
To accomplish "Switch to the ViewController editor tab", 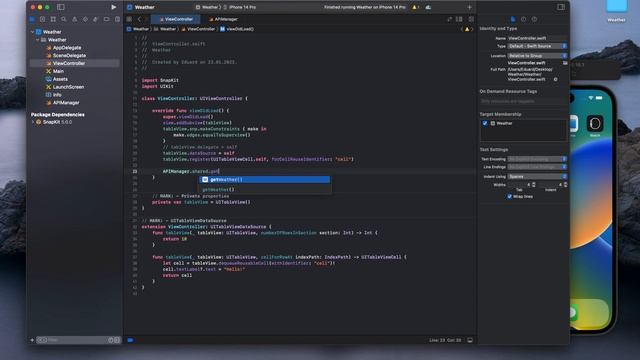I will point(176,19).
